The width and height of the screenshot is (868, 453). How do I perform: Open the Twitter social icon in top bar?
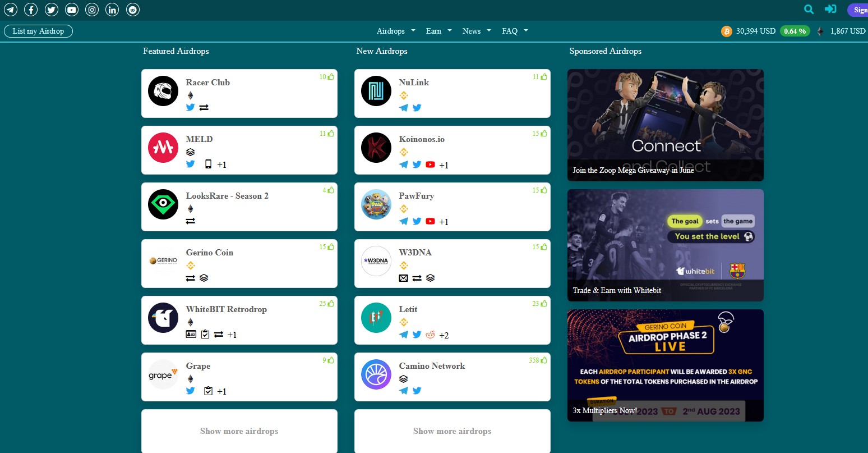point(51,10)
